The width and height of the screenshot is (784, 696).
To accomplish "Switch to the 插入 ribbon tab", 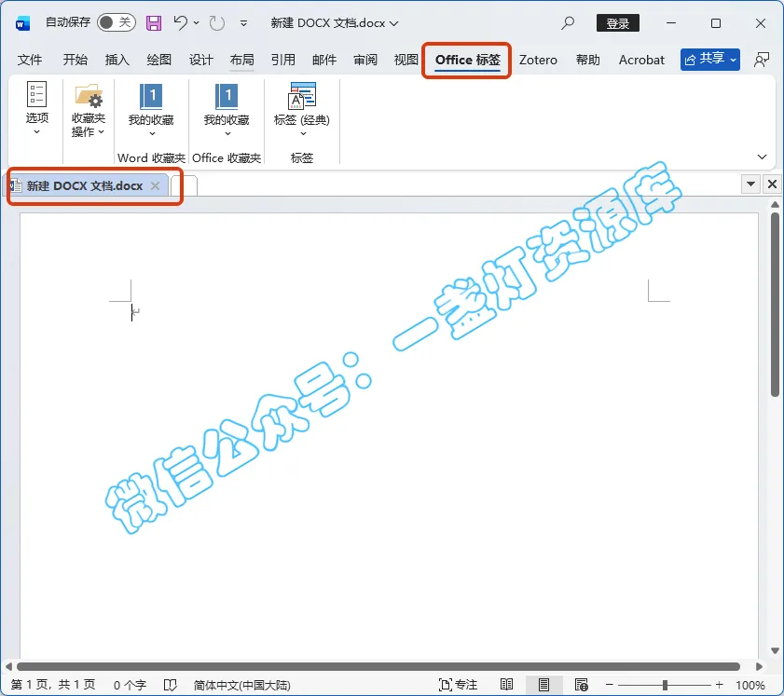I will click(x=117, y=60).
